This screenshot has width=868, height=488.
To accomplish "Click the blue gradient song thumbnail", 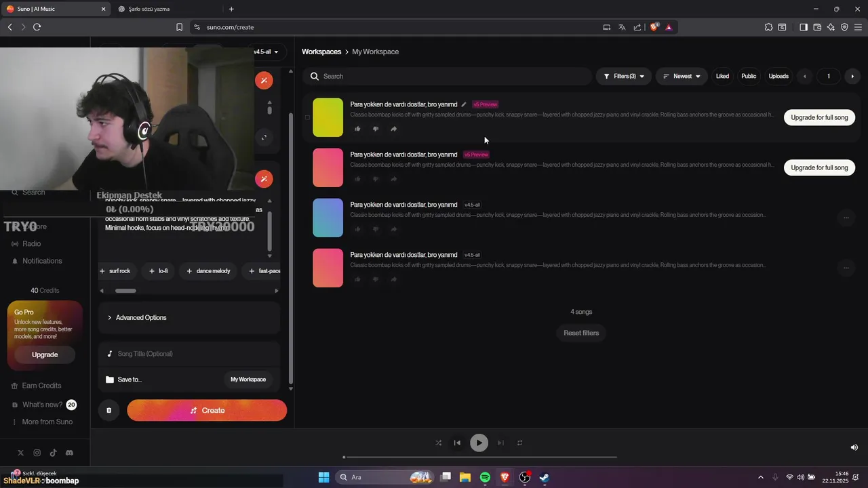I will point(328,218).
